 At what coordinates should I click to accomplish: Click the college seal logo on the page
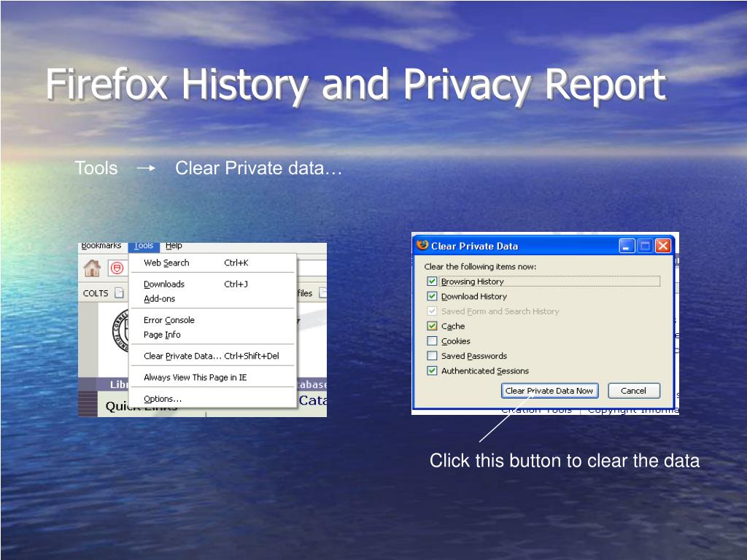(x=120, y=331)
